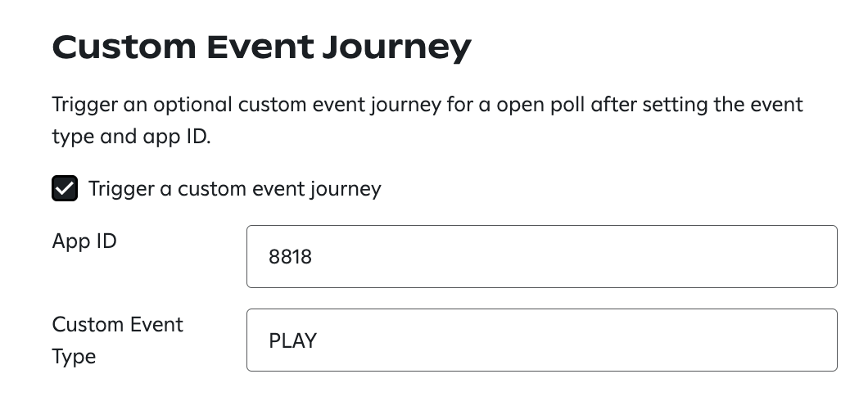Focus the Custom Event Type input field
Viewport: 868px width, 401px height.
click(542, 340)
